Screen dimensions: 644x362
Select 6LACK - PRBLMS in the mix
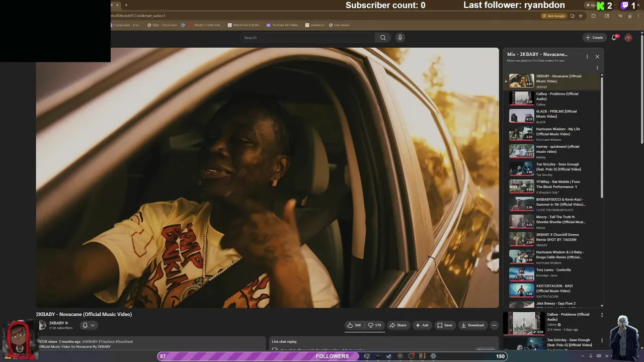click(552, 116)
